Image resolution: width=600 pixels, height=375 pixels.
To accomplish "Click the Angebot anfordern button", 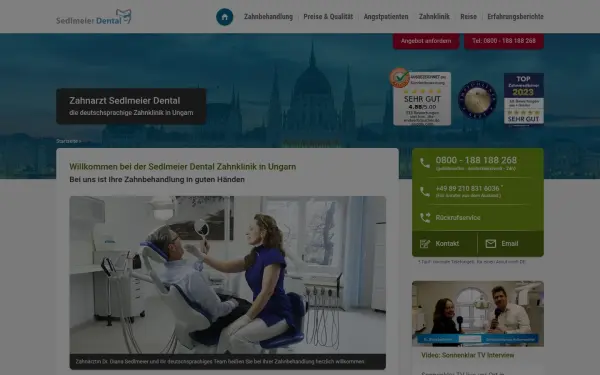I will pos(426,41).
